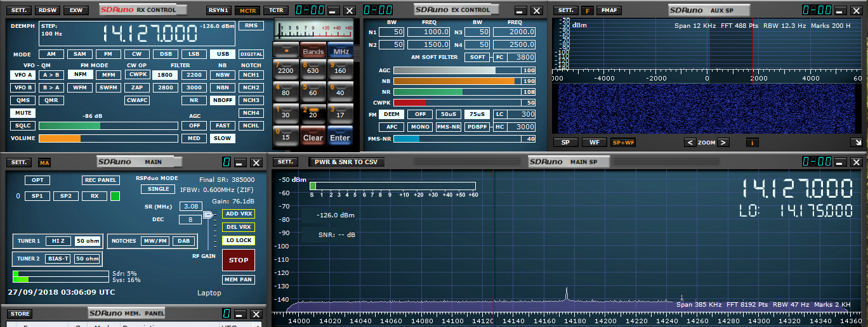Open SP2 from Main panel

click(65, 196)
